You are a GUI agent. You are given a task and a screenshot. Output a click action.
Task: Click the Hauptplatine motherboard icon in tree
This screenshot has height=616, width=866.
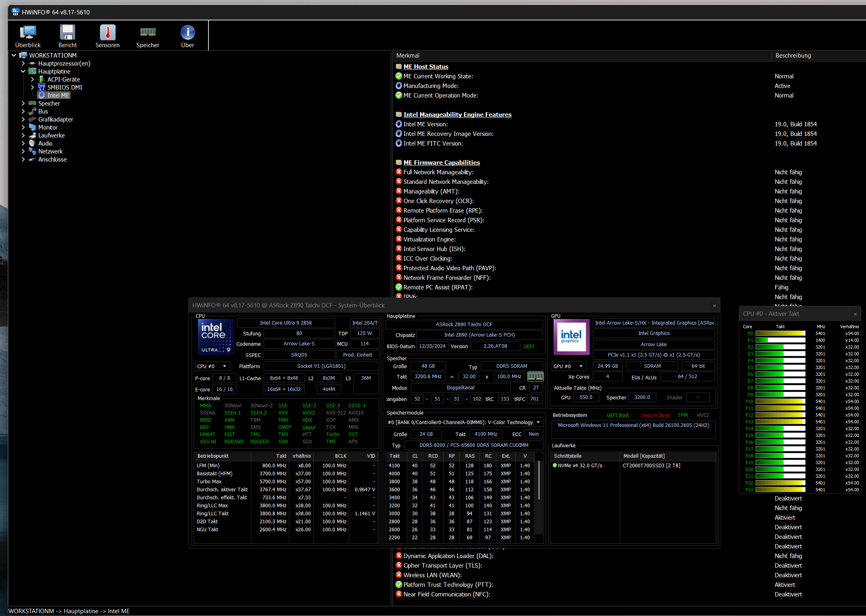(x=32, y=71)
